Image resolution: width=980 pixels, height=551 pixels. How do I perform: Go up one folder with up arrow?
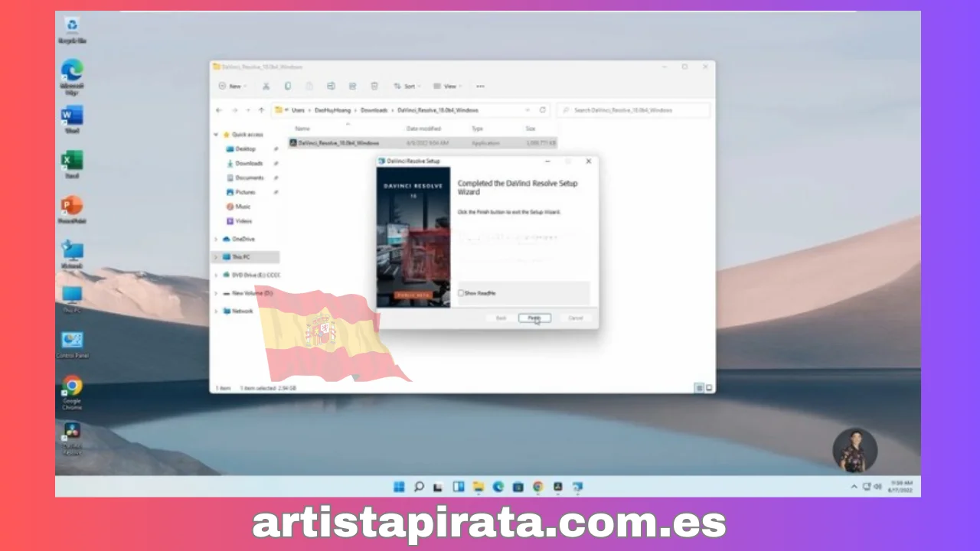click(261, 110)
